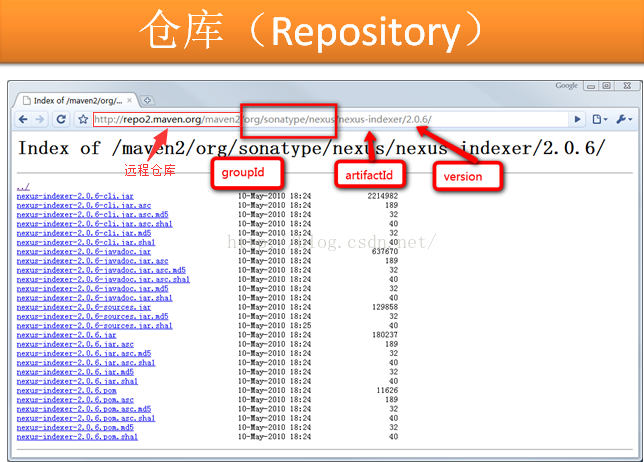Click the timestamp 10-May-2010 18:25
The image size is (644, 462).
pos(275,326)
